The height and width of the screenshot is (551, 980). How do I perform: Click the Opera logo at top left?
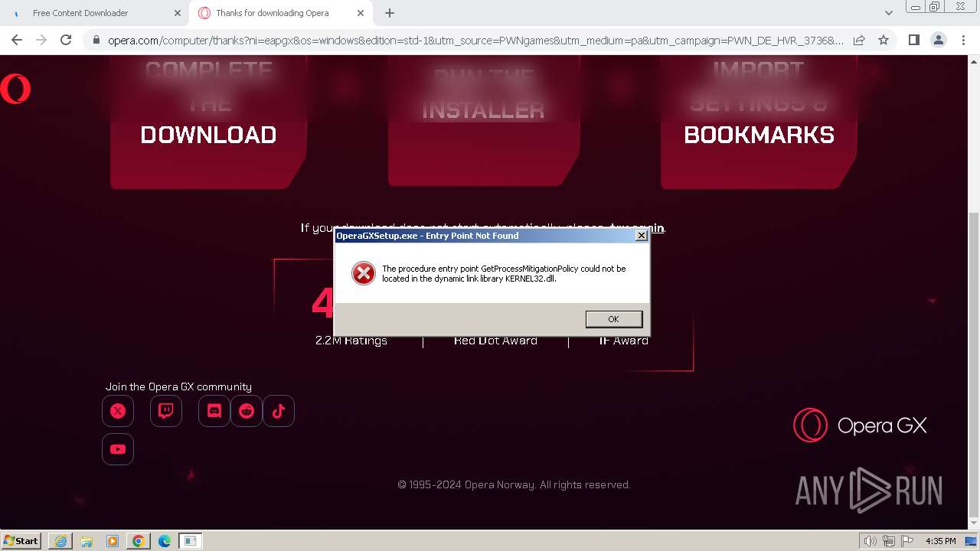click(15, 89)
